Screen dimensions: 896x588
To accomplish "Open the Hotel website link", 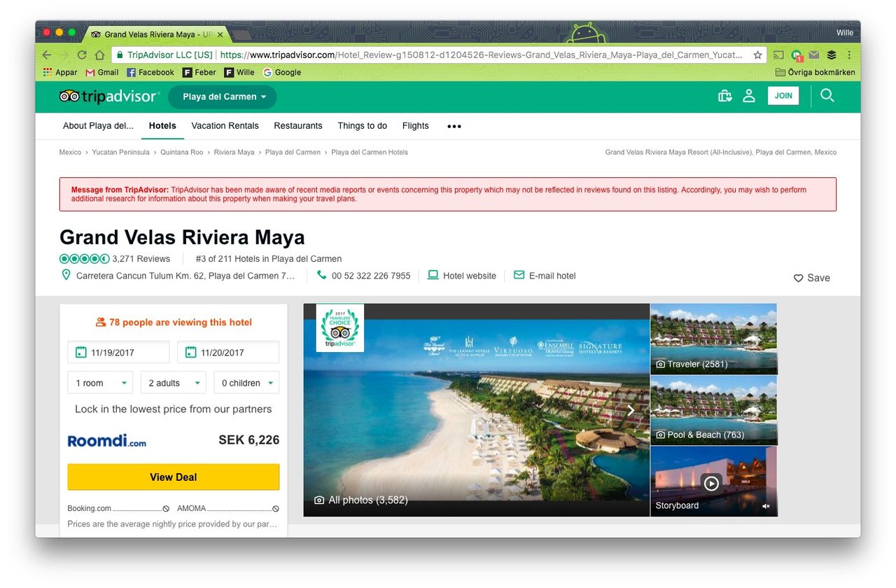I will tap(462, 276).
